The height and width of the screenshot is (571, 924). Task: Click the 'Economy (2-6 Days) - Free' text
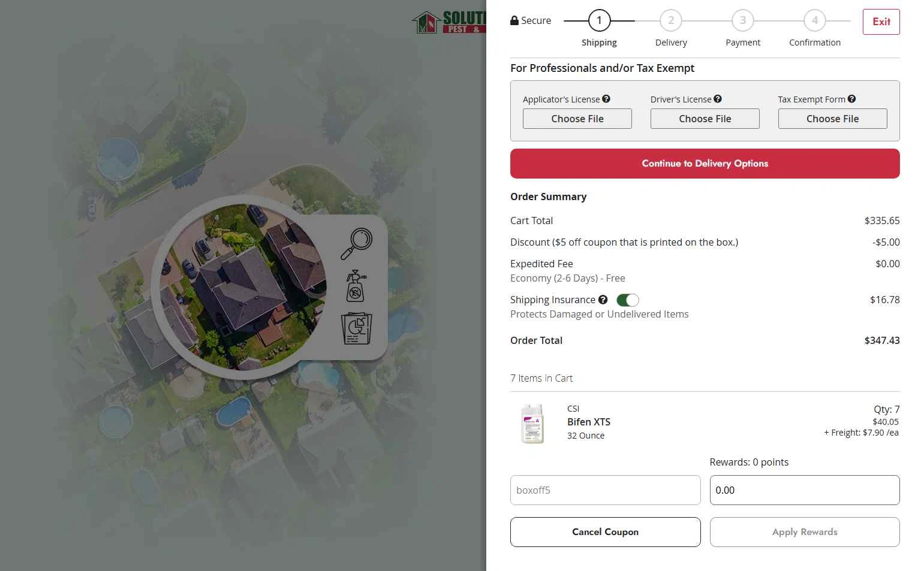[x=568, y=278]
